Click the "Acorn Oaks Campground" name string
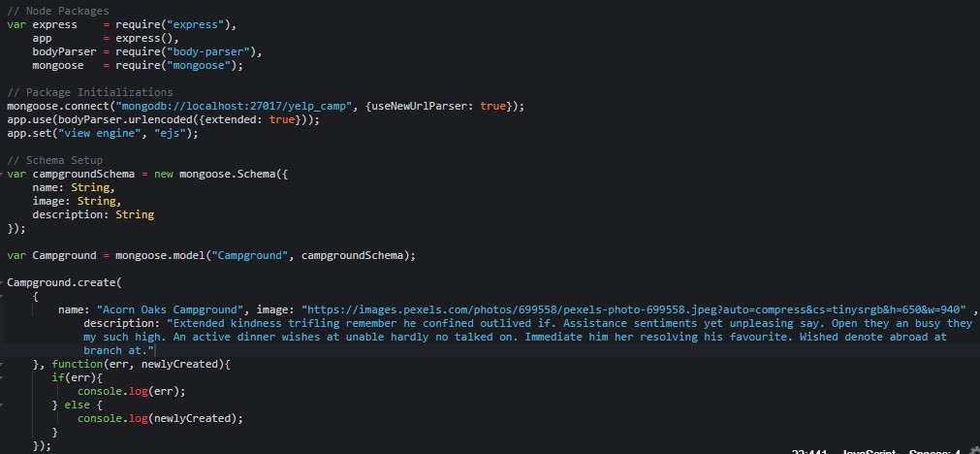The width and height of the screenshot is (980, 454). pyautogui.click(x=170, y=310)
